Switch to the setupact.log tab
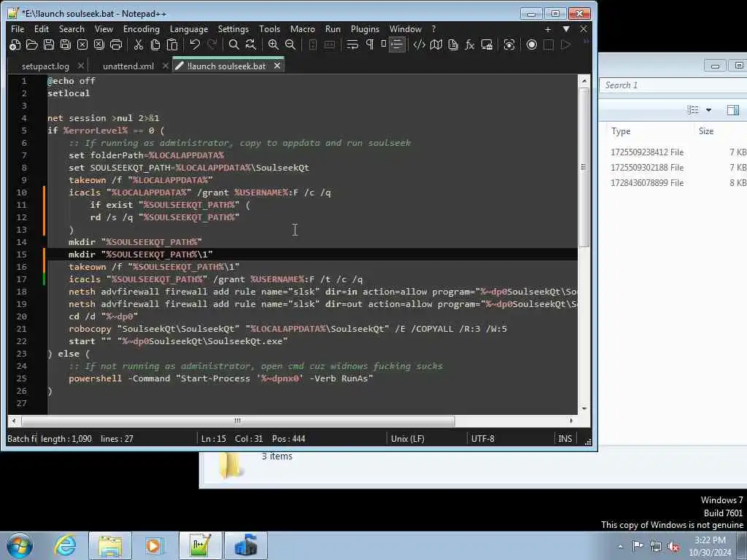The image size is (747, 560). coord(45,66)
